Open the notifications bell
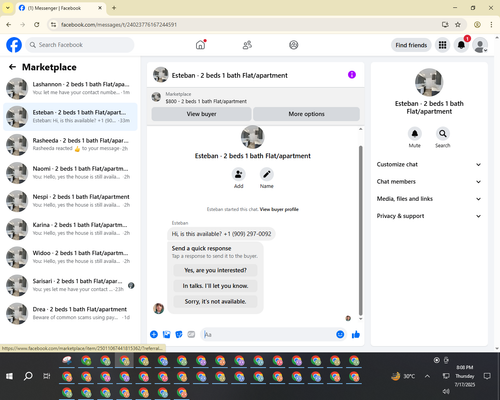 coord(461,45)
